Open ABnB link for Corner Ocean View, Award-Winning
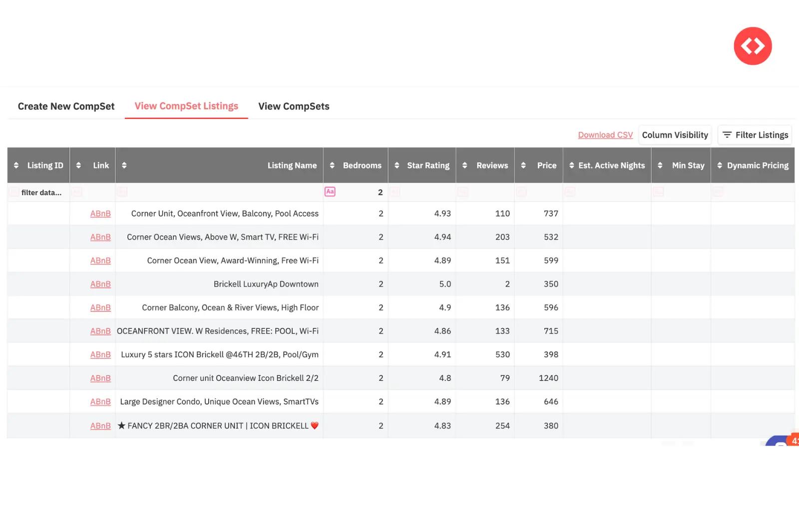799x532 pixels. coord(100,261)
